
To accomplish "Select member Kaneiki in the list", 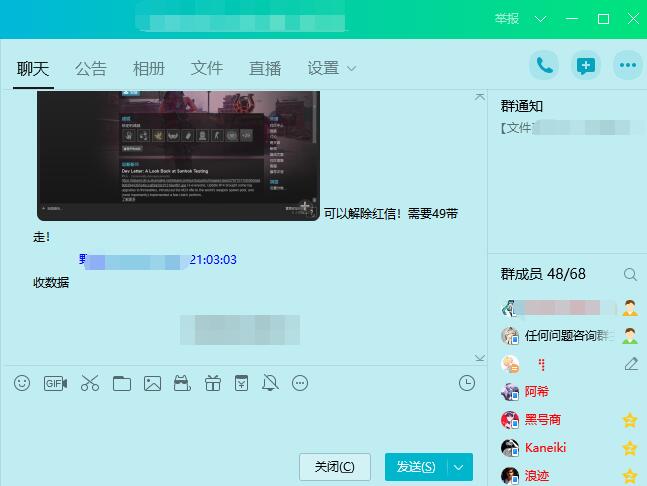I will [569, 448].
